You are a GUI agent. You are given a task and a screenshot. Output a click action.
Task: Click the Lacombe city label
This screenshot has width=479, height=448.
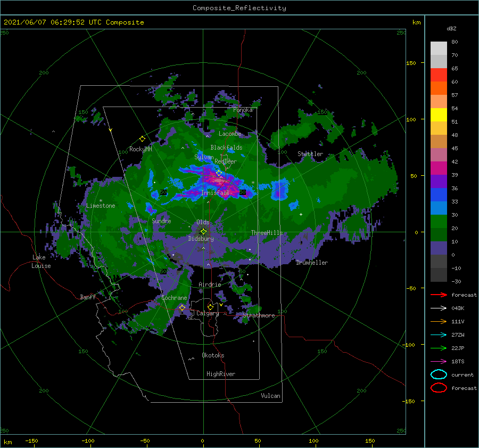click(x=230, y=134)
